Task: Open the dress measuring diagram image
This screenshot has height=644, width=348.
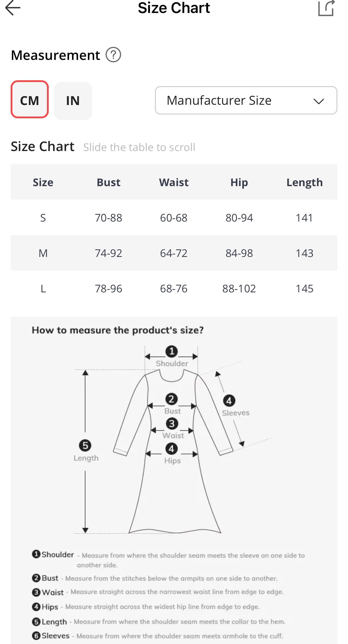Action: coord(174,480)
